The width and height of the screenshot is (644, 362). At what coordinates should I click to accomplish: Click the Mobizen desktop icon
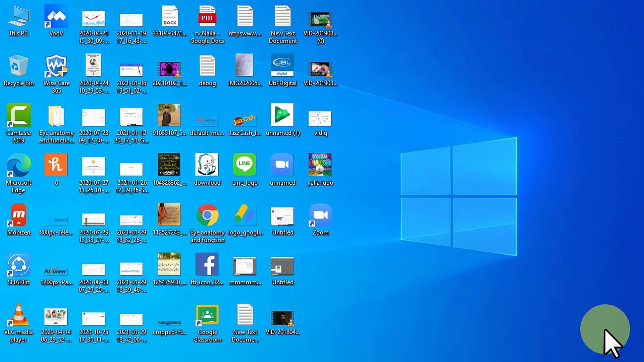pos(18,215)
